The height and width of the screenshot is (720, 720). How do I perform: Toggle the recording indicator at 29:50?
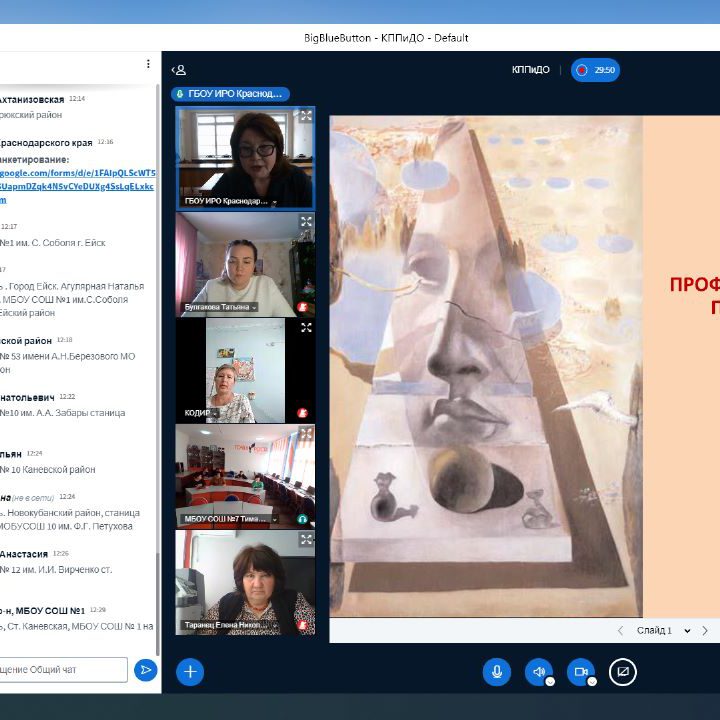(x=596, y=70)
